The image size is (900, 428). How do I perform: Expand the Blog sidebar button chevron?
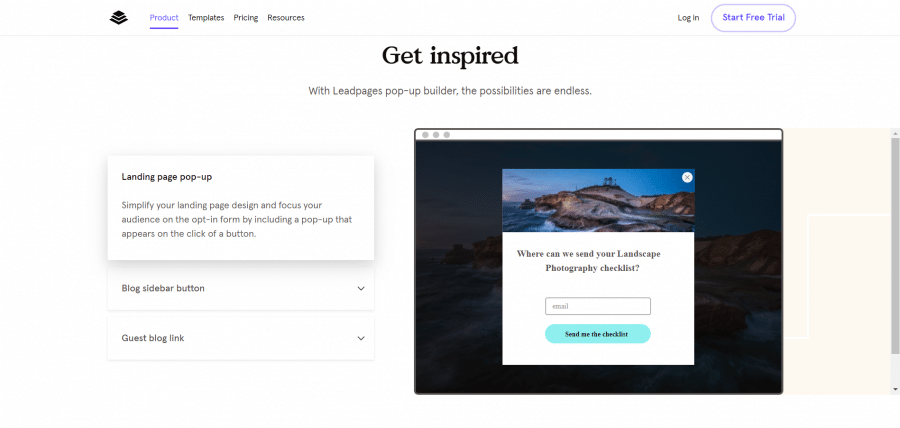click(x=361, y=289)
